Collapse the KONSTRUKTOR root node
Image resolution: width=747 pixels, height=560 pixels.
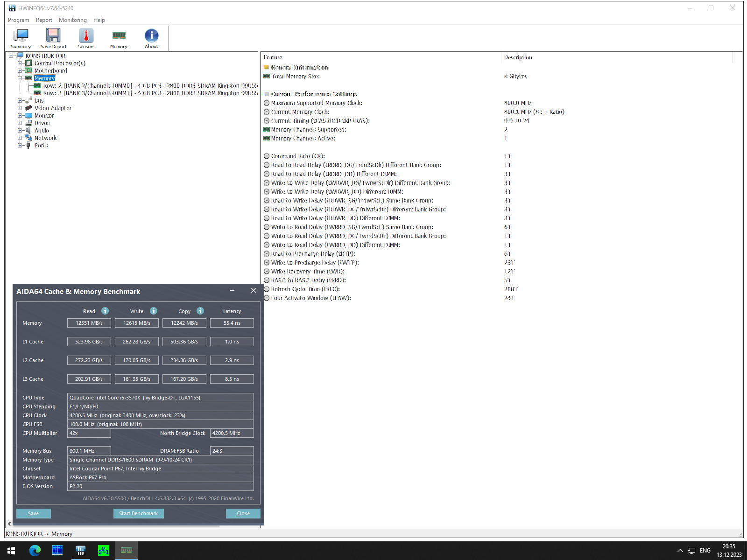(x=11, y=56)
